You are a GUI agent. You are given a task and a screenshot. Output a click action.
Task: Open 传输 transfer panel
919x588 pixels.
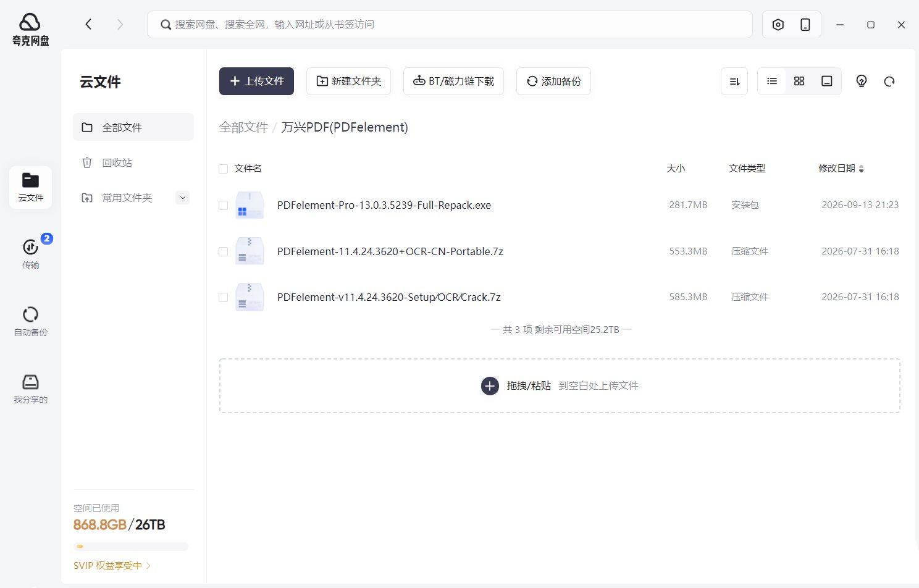(x=30, y=253)
